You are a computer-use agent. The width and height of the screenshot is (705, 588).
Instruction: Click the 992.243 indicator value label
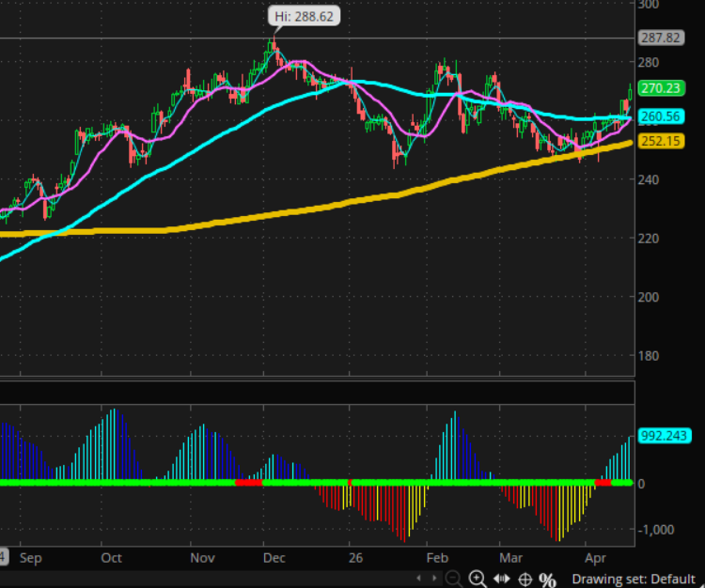664,436
